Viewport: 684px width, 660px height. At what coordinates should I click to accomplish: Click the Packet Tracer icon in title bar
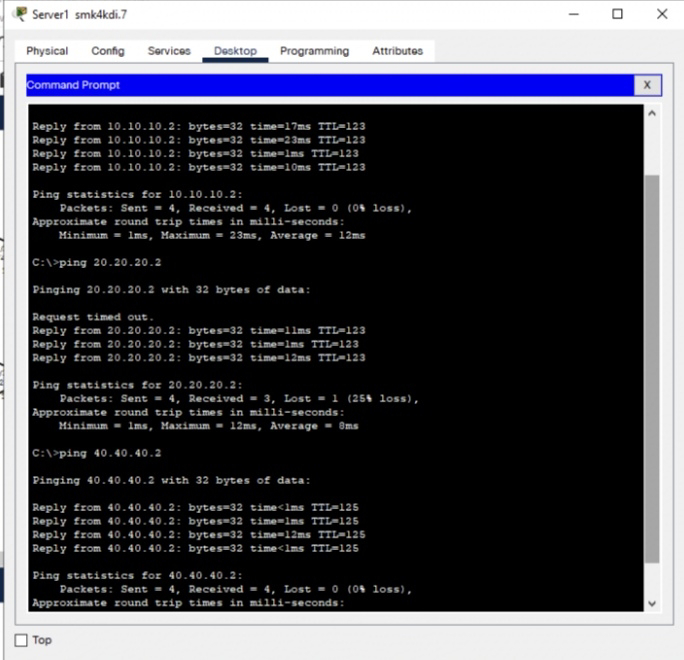click(x=20, y=14)
